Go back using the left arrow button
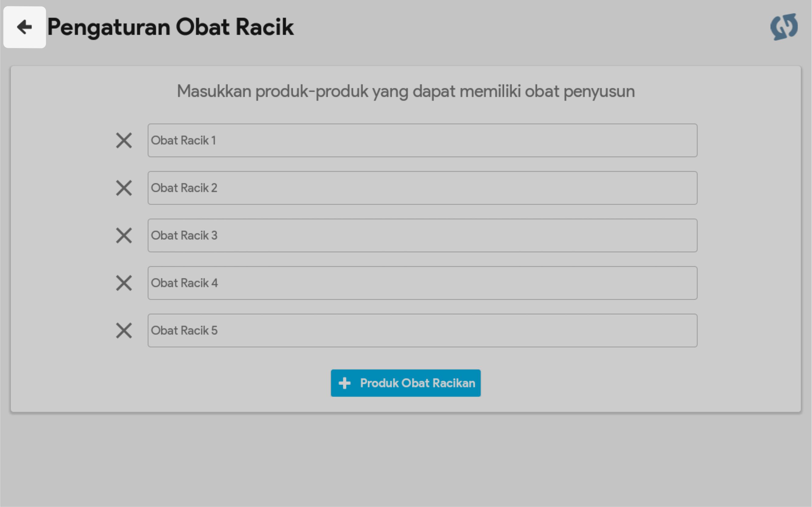Image resolution: width=812 pixels, height=507 pixels. click(x=24, y=27)
